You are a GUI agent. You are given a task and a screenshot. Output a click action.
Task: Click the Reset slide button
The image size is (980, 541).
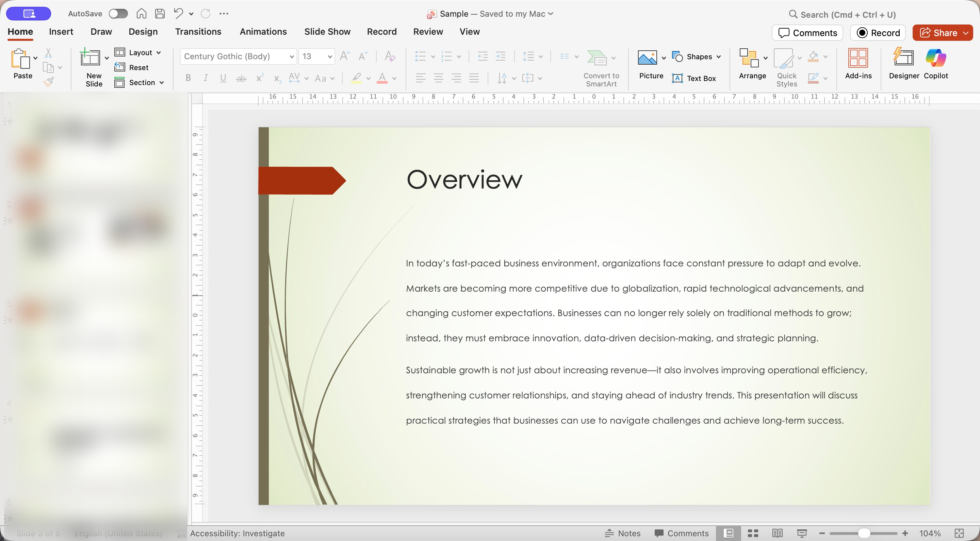click(x=132, y=67)
